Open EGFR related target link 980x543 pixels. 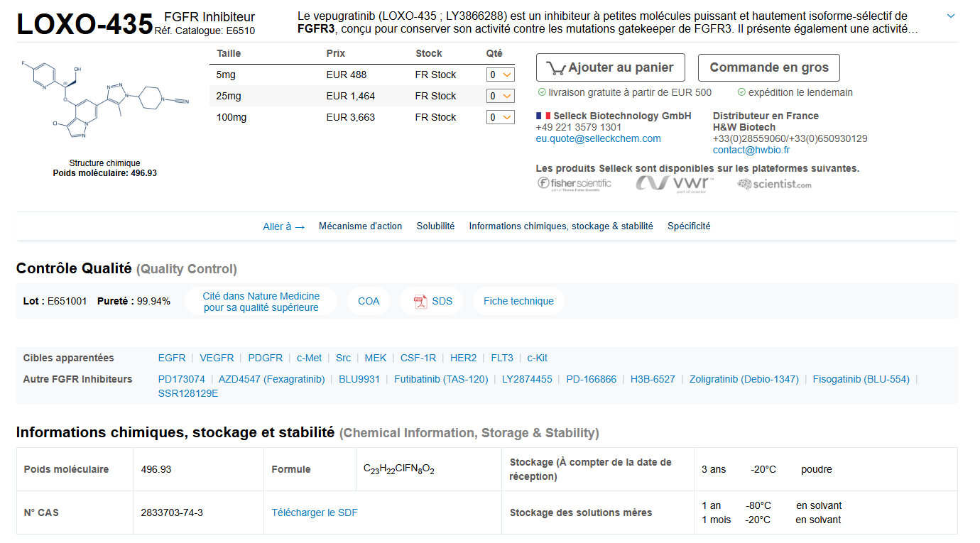click(x=172, y=358)
